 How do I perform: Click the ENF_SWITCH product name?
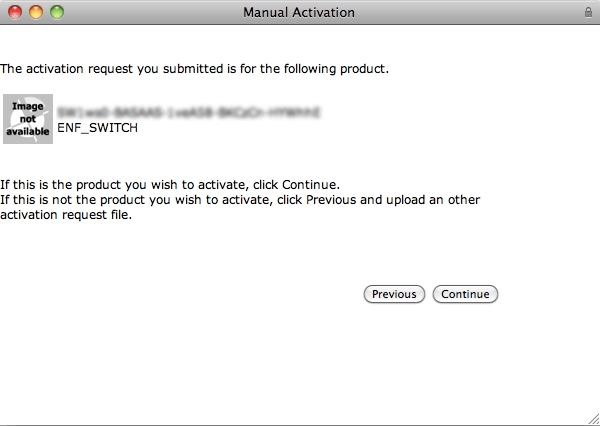click(x=97, y=128)
